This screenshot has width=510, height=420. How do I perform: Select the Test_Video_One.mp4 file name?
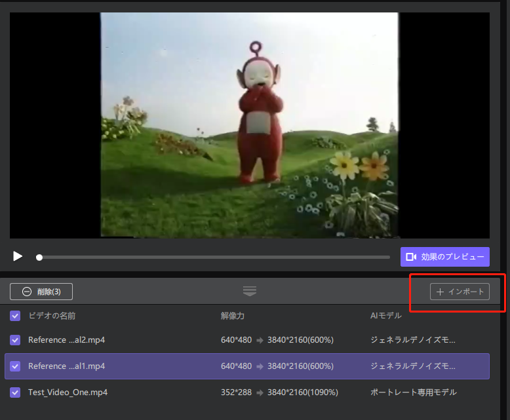[68, 392]
